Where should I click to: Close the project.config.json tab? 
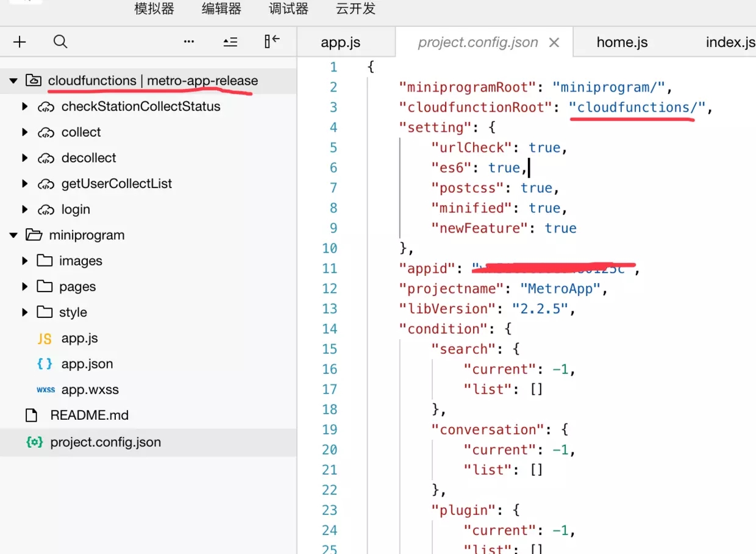coord(554,42)
